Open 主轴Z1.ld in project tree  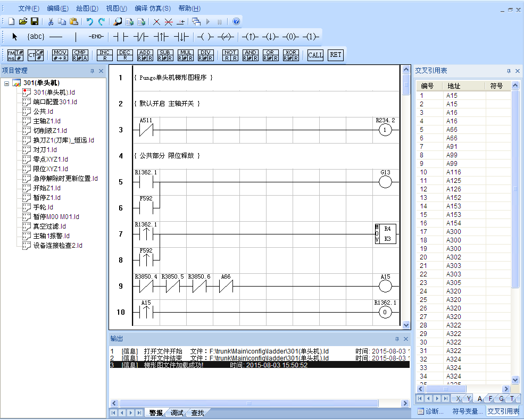[x=47, y=121]
